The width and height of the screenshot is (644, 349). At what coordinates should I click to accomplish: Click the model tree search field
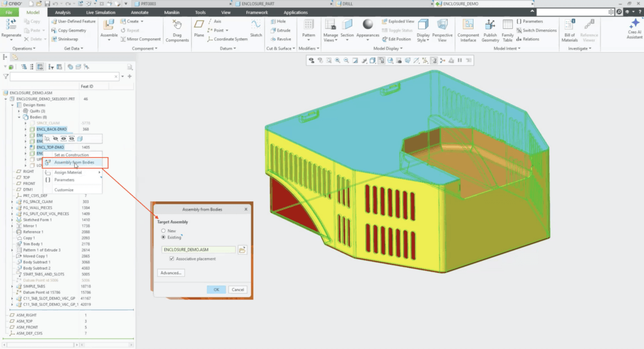pos(65,76)
